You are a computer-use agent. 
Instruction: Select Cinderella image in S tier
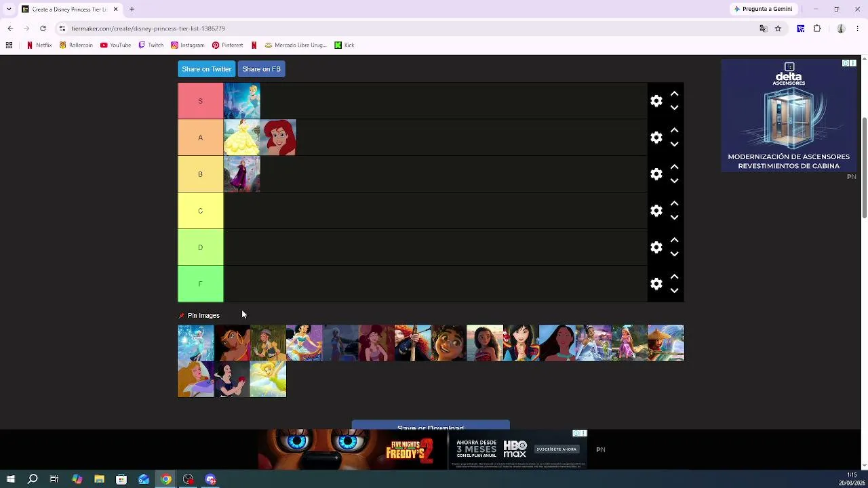pyautogui.click(x=242, y=101)
